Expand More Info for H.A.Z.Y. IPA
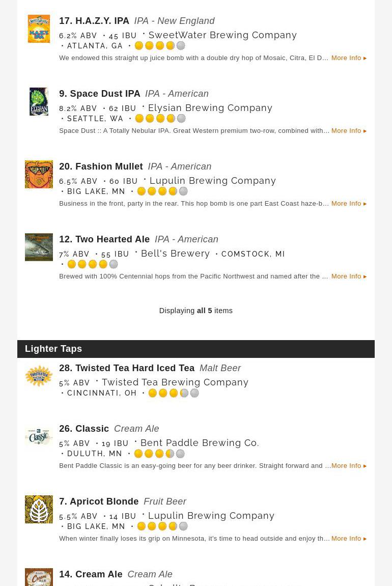 point(349,58)
